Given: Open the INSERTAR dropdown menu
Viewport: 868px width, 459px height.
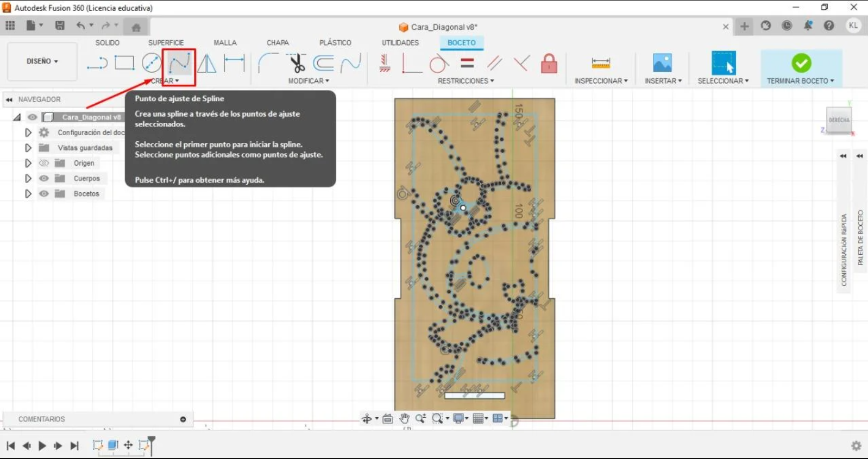Looking at the screenshot, I should [663, 81].
